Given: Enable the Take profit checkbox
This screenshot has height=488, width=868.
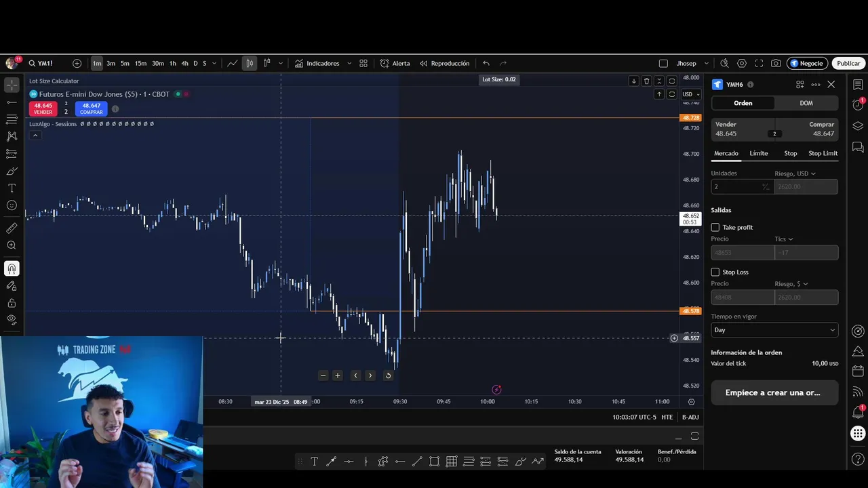Looking at the screenshot, I should pos(715,227).
